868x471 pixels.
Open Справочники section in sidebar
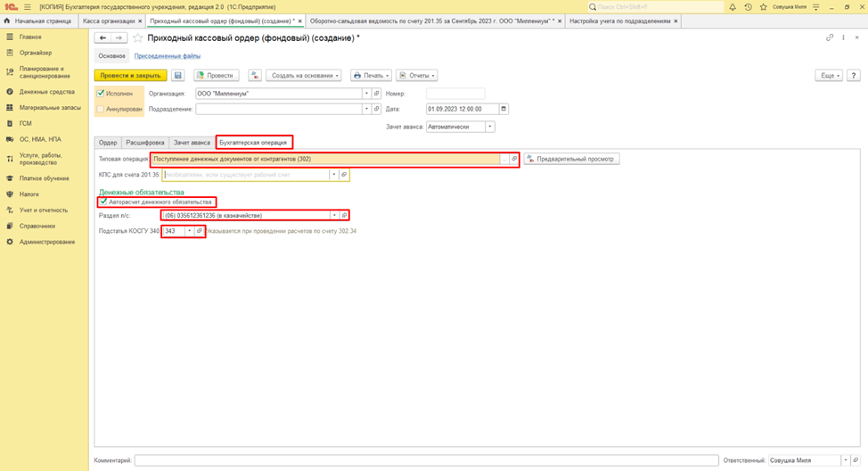(x=37, y=226)
